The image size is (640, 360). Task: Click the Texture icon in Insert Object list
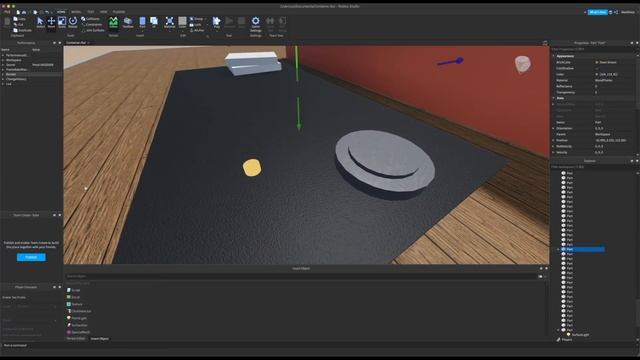[69, 304]
